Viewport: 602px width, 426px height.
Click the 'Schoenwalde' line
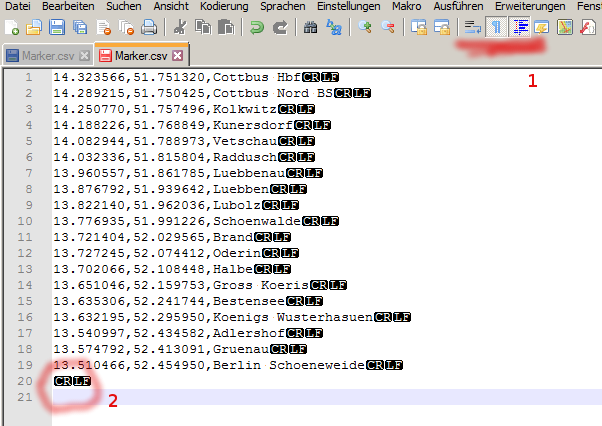point(196,221)
